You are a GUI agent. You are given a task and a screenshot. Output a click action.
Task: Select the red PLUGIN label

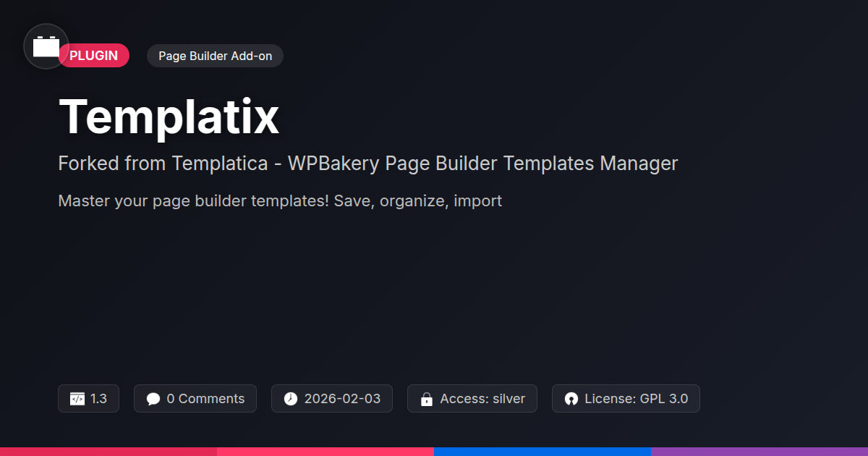pyautogui.click(x=94, y=56)
